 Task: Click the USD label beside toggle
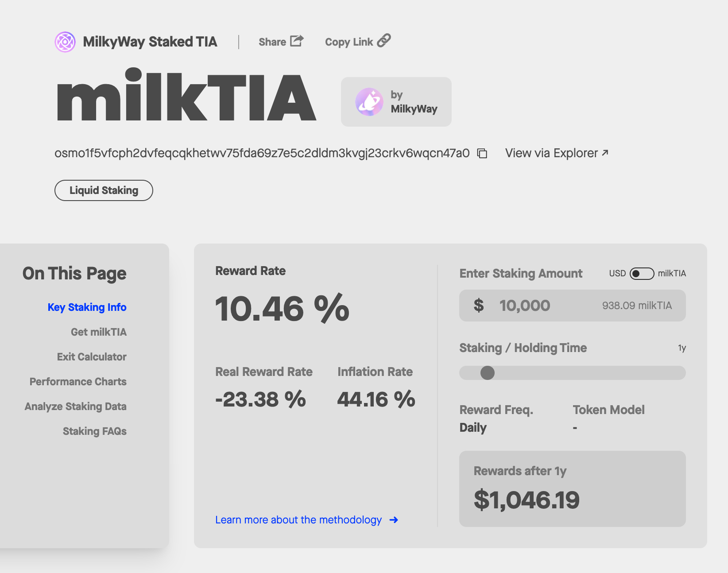click(617, 274)
